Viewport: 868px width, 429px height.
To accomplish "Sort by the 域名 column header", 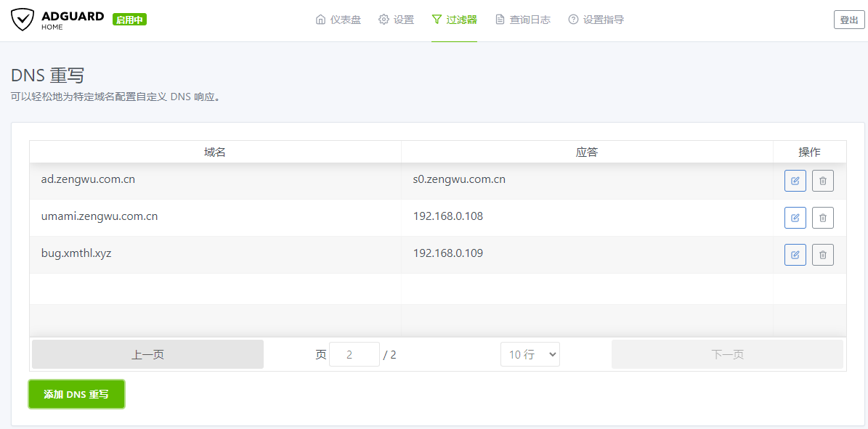I will 215,152.
